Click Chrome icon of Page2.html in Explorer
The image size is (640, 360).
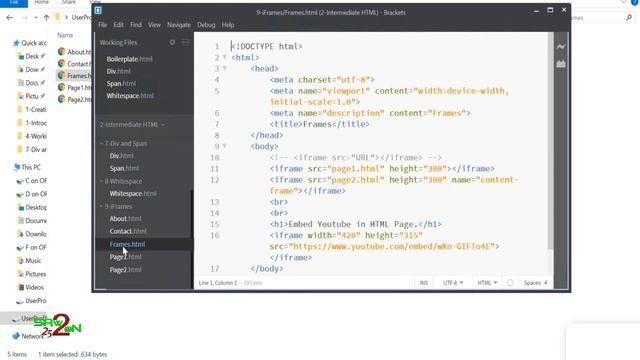point(62,99)
